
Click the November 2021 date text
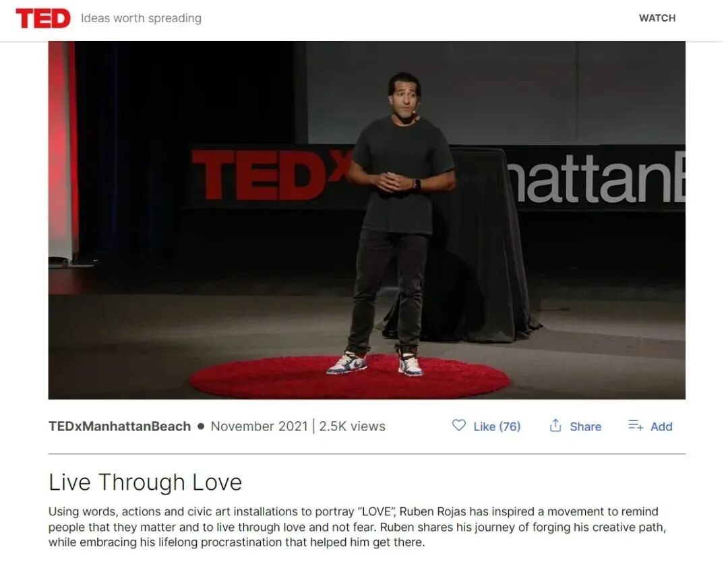point(259,426)
